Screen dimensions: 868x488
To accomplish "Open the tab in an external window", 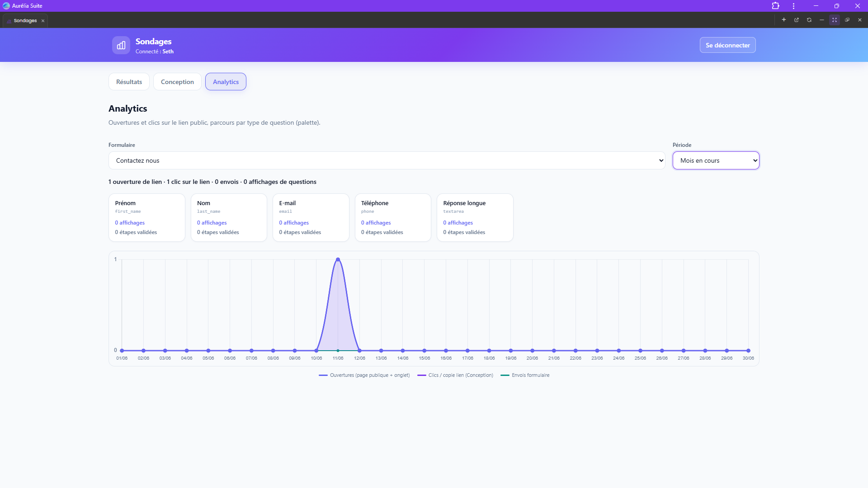I will 797,20.
